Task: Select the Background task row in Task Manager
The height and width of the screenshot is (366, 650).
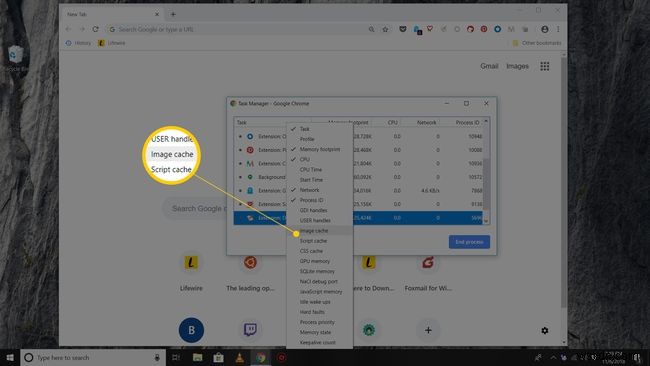Action: tap(359, 177)
